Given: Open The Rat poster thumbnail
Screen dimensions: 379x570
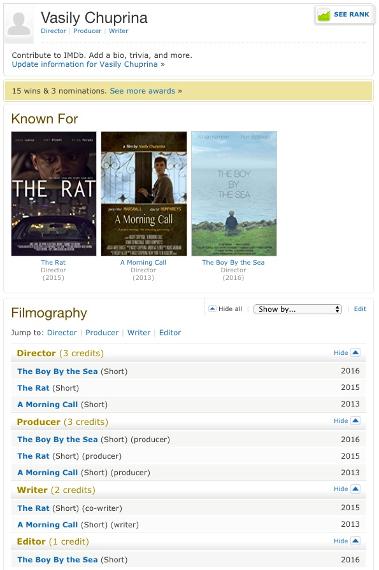Looking at the screenshot, I should pos(54,194).
